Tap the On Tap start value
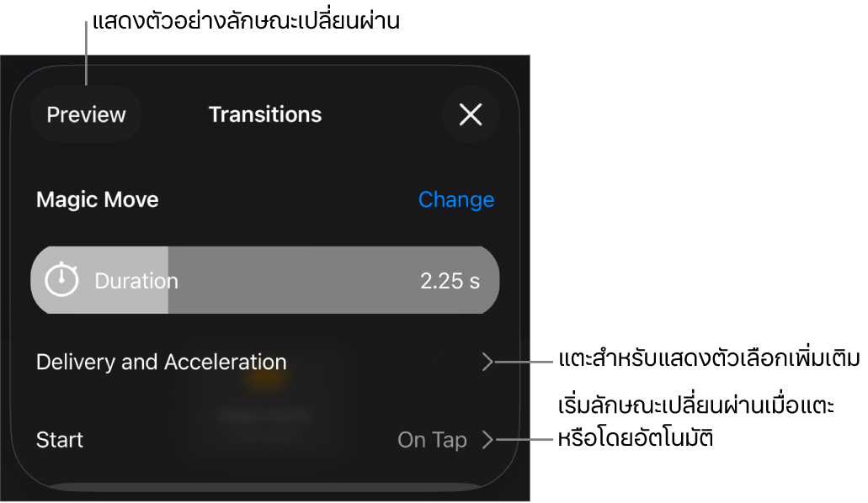The image size is (868, 503). pyautogui.click(x=432, y=440)
